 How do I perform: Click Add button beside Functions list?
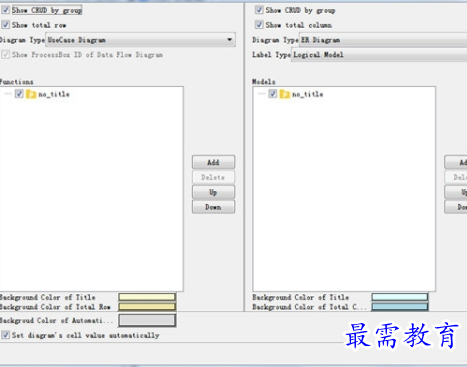[213, 162]
